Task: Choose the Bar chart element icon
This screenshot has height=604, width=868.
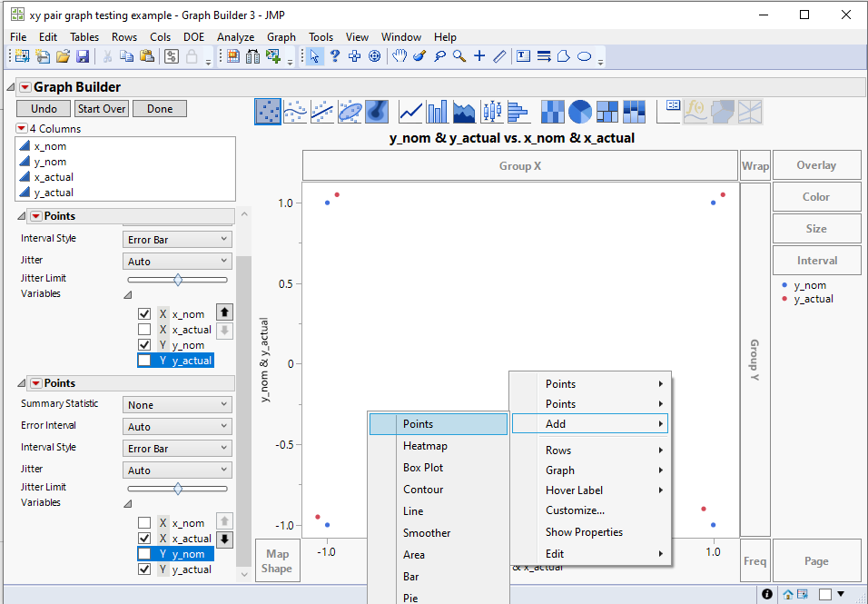Action: pyautogui.click(x=438, y=112)
